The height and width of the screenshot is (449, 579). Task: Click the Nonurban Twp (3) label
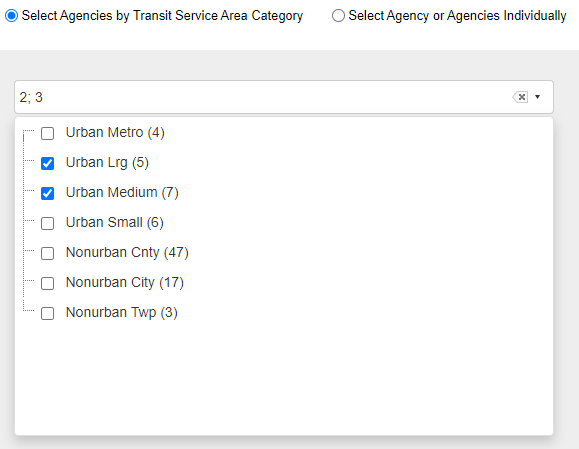[121, 312]
